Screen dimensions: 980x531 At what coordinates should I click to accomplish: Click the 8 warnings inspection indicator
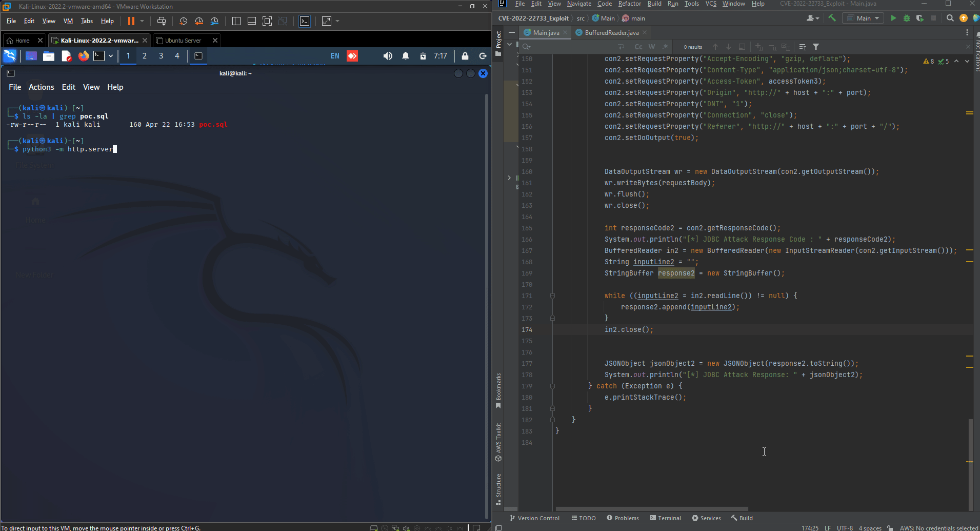(x=929, y=61)
